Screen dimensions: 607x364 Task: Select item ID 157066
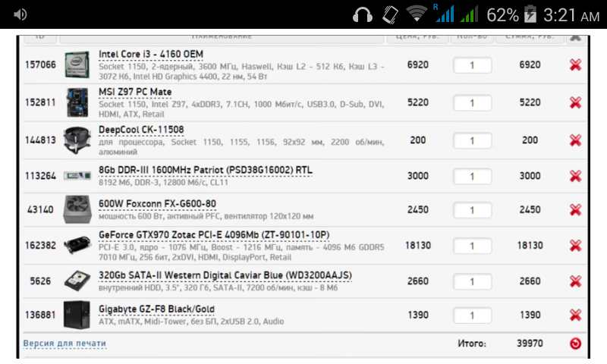click(x=41, y=64)
